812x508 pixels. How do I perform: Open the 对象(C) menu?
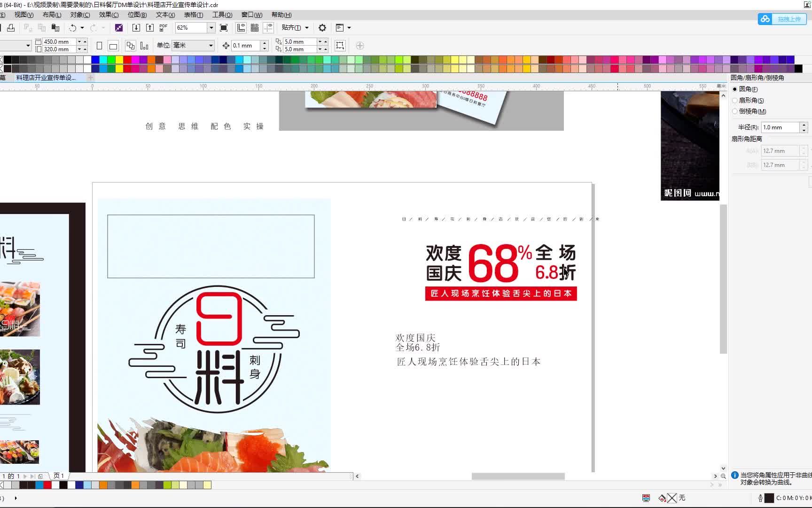[x=80, y=15]
